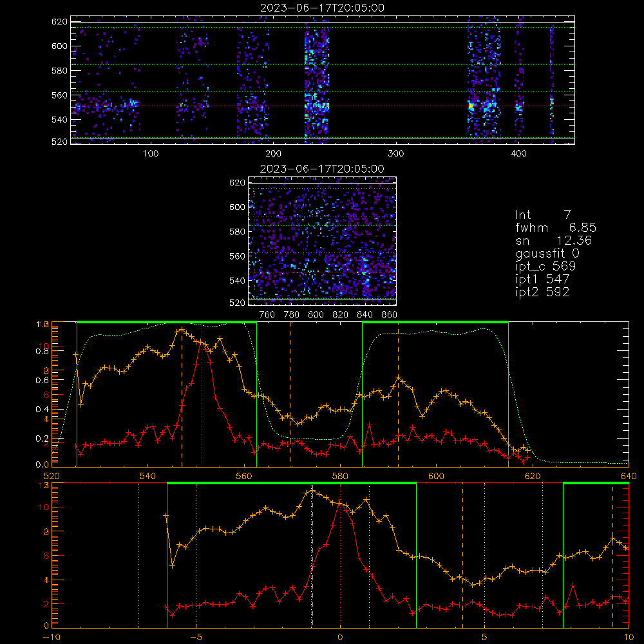
Task: Select the 'ipt2 592' readout
Action: point(542,292)
